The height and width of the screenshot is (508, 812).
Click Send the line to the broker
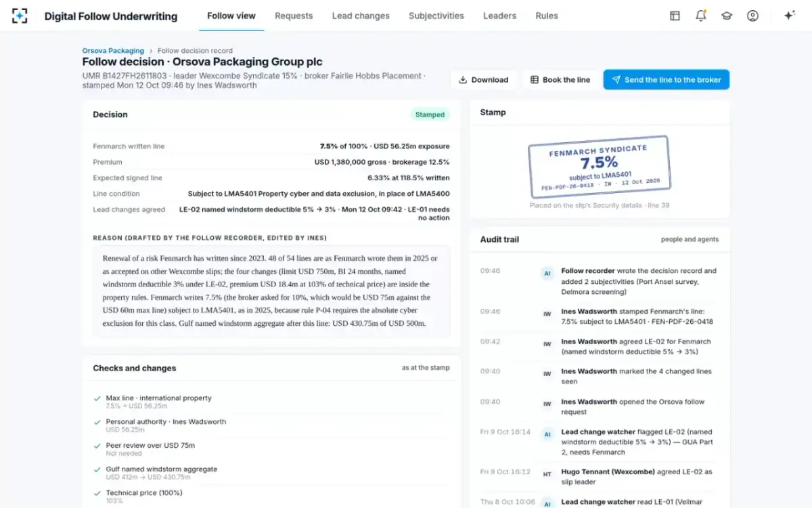click(667, 79)
